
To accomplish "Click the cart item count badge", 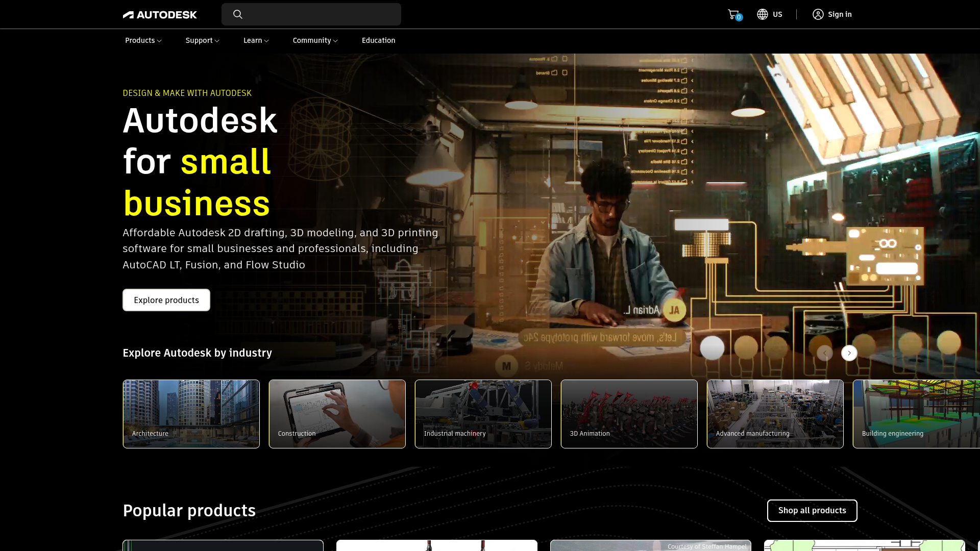I will coord(739,17).
